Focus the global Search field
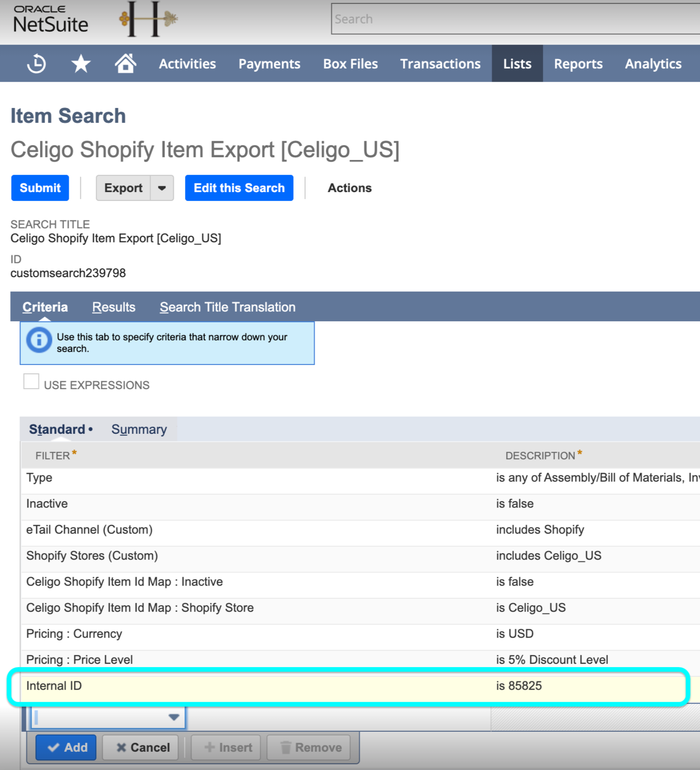The height and width of the screenshot is (770, 700). 515,19
